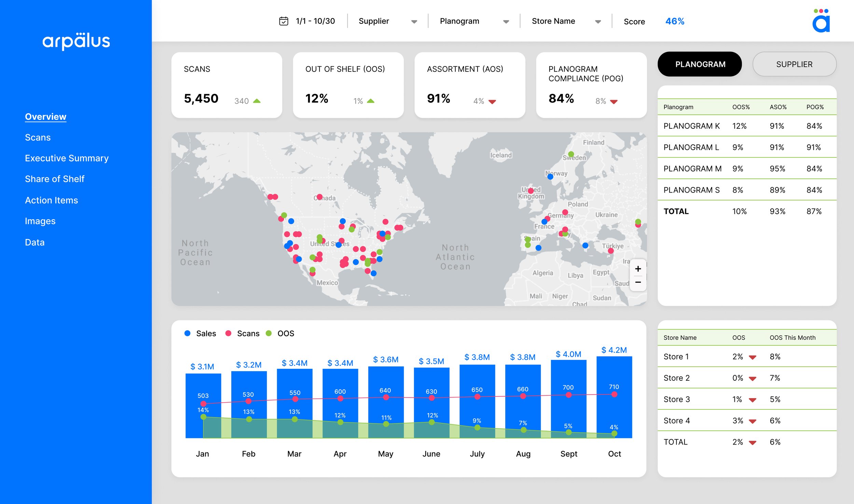This screenshot has width=854, height=504.
Task: Click the red down arrow in Store 3 row
Action: [753, 400]
